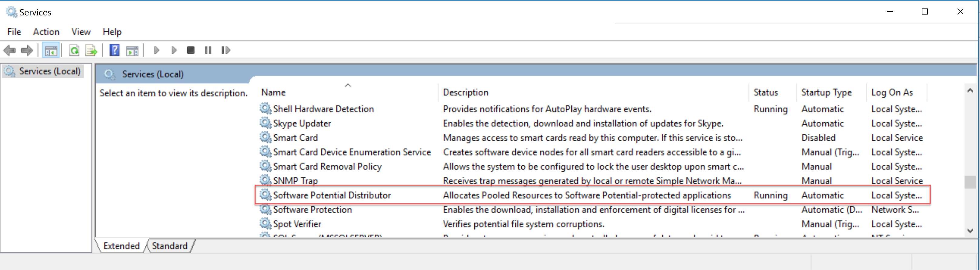
Task: Click the scroll down arrow of services list
Action: (970, 231)
